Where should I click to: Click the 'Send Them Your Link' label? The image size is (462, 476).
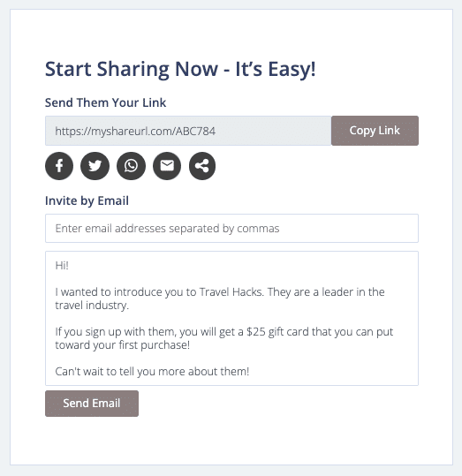click(x=105, y=102)
